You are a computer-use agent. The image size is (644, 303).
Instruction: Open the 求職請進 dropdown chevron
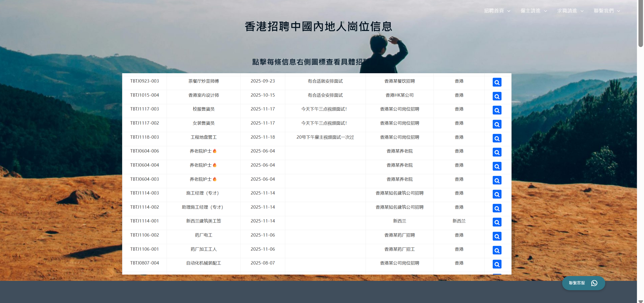pyautogui.click(x=582, y=11)
